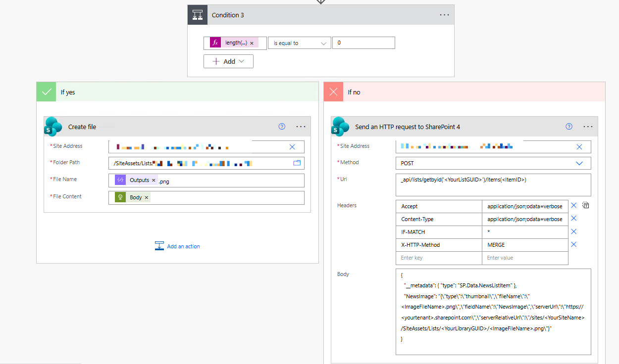Remove the Outputs token from File Name
The height and width of the screenshot is (364, 619).
tap(154, 181)
